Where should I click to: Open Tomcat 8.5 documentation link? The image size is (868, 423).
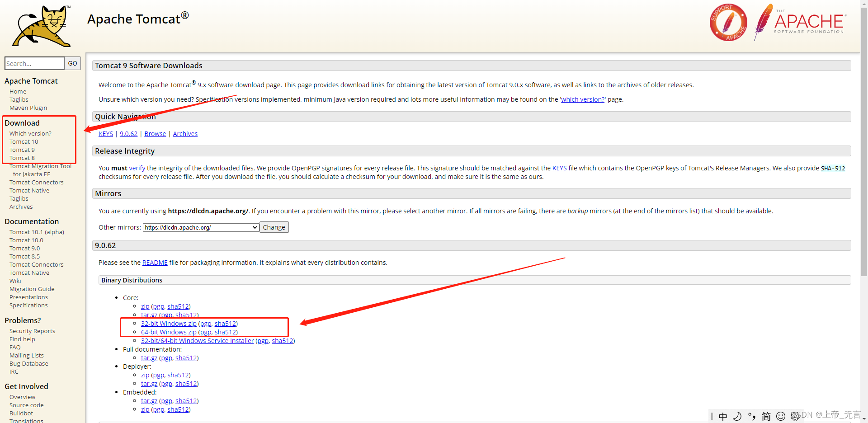coord(24,256)
